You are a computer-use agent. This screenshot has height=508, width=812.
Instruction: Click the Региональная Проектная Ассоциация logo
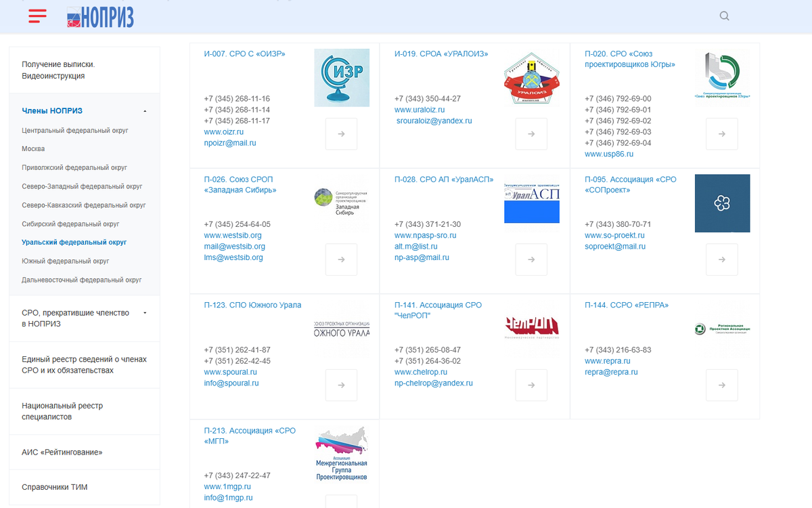point(722,329)
